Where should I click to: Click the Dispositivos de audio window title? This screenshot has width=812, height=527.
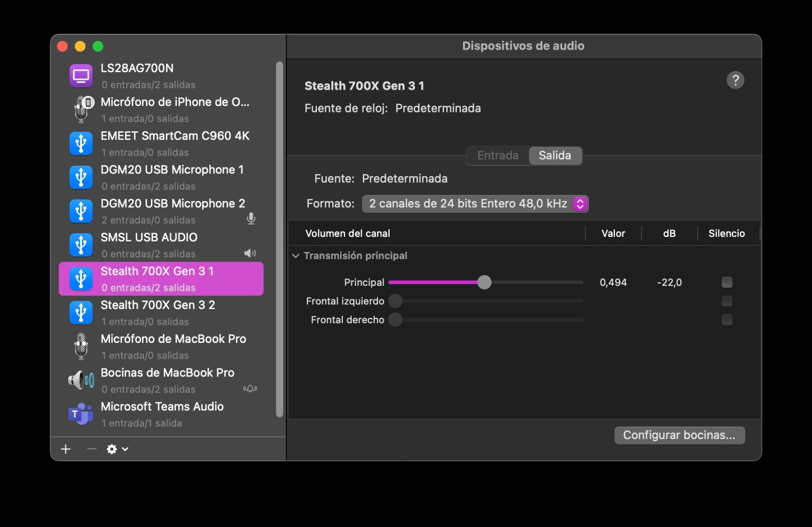point(523,46)
